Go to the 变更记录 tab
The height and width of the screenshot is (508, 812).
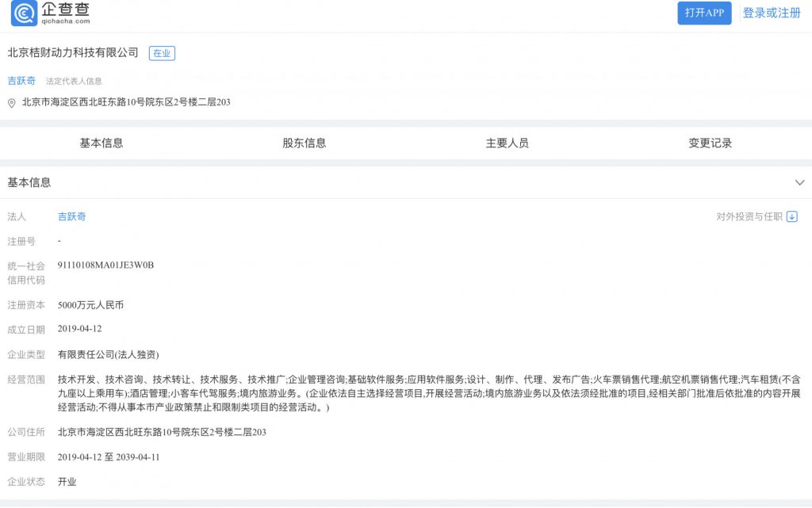[710, 143]
